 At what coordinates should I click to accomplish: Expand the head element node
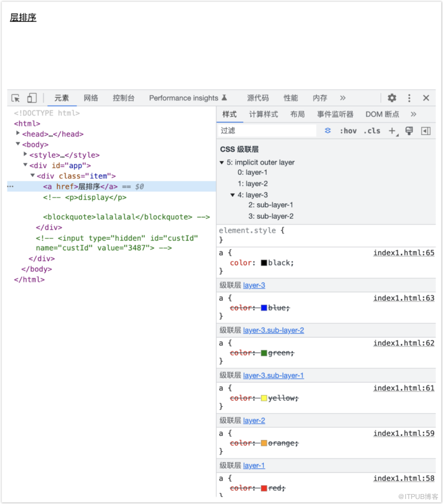coord(18,133)
